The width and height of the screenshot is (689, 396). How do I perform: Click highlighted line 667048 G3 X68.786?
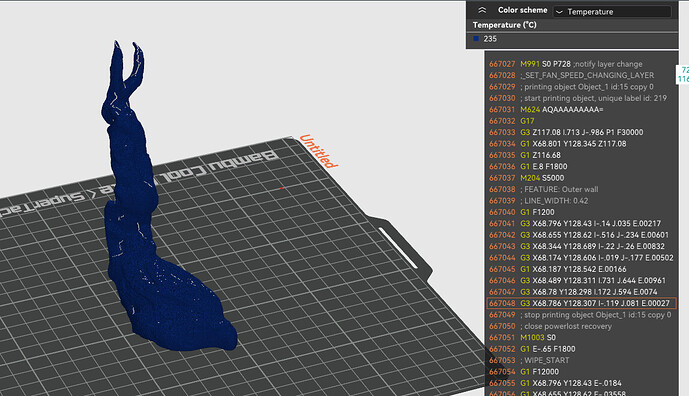point(581,303)
